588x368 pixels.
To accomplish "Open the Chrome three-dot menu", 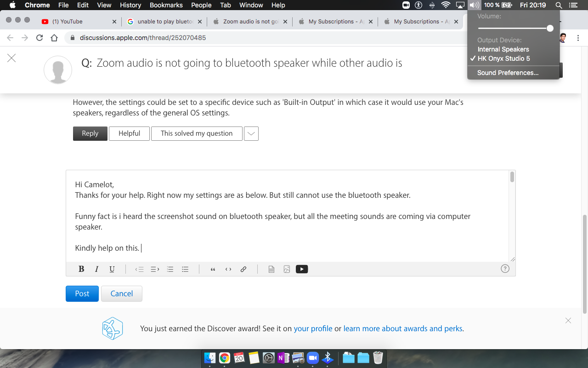I will (x=578, y=38).
